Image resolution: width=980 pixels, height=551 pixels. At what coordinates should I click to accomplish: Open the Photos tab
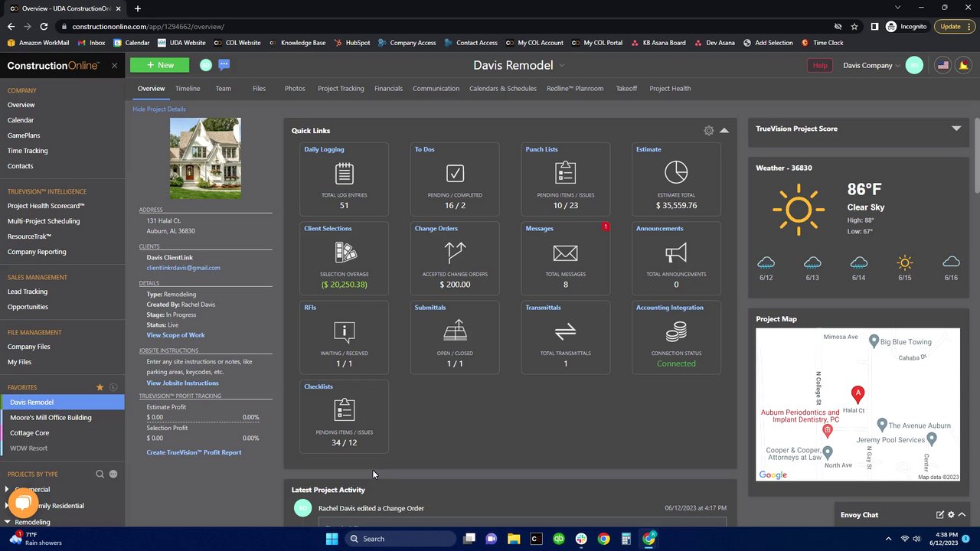[295, 89]
